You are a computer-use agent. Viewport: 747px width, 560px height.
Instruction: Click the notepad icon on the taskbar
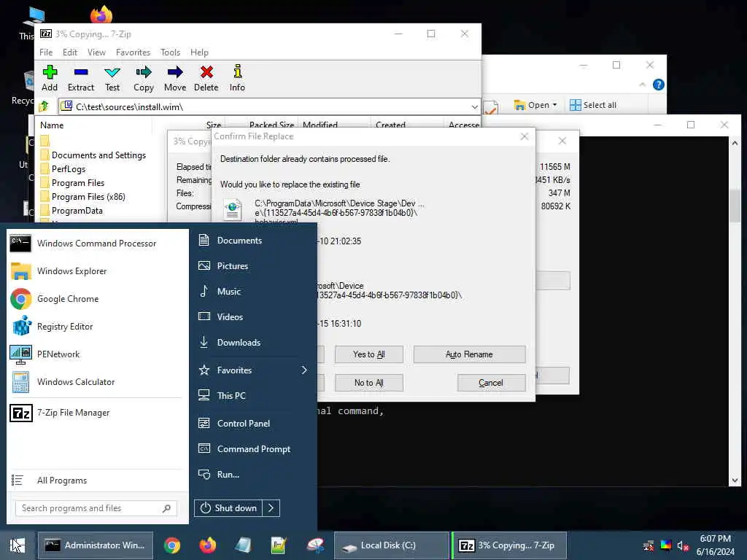[243, 545]
